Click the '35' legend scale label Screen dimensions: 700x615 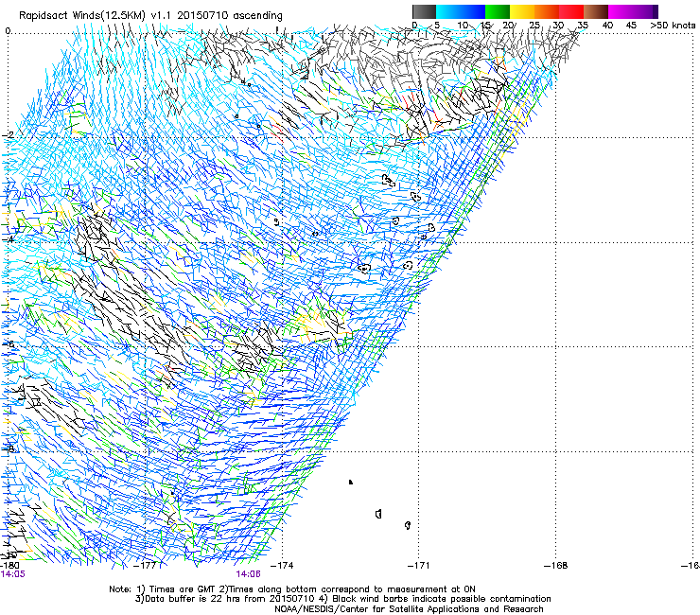583,25
